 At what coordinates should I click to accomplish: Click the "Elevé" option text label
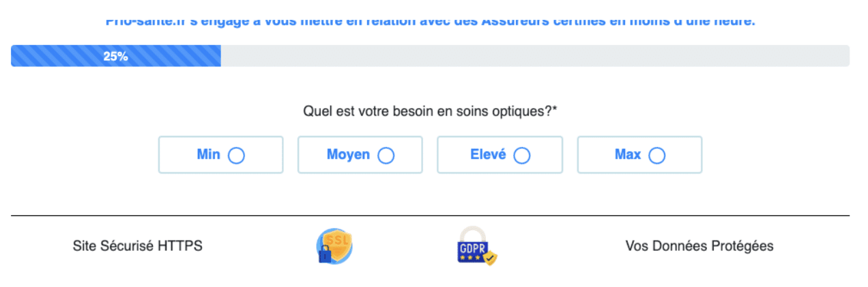coord(489,155)
